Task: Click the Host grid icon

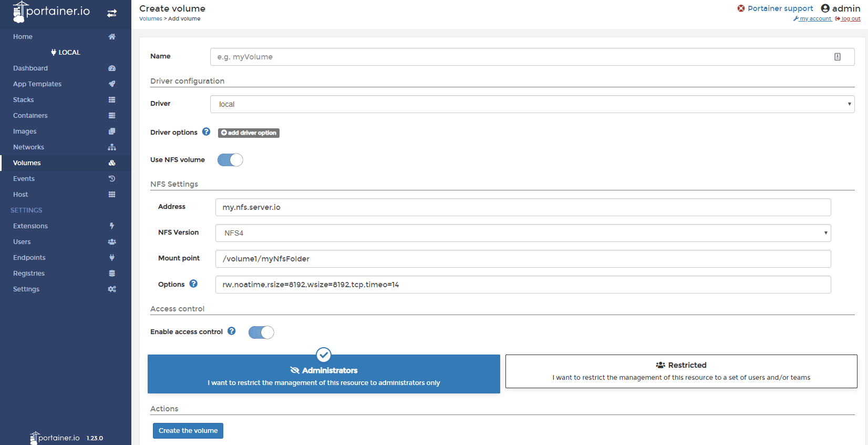Action: [x=112, y=195]
